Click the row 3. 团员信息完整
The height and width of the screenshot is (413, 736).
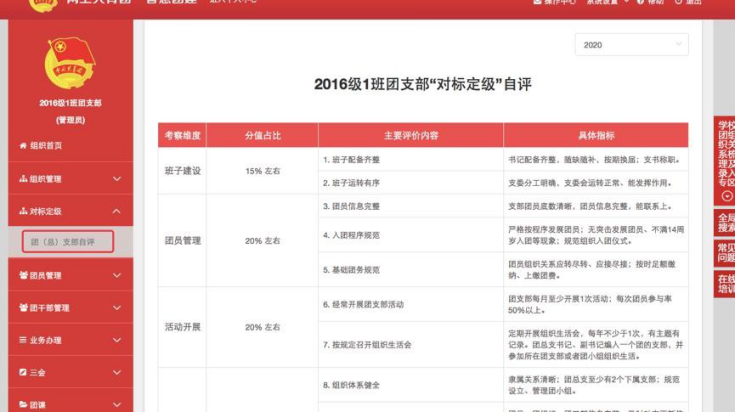click(411, 206)
